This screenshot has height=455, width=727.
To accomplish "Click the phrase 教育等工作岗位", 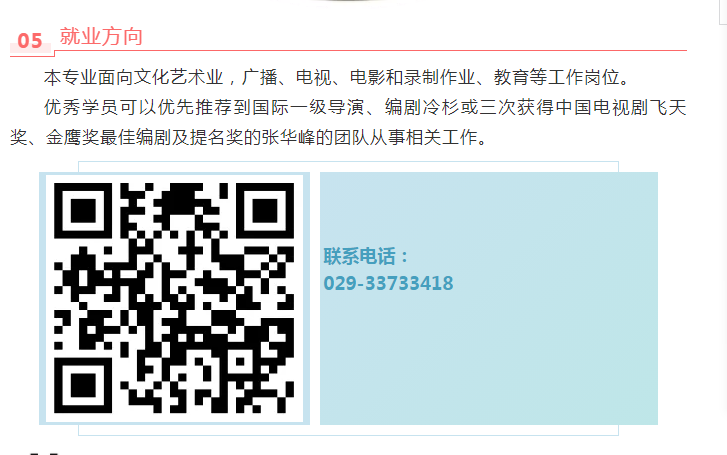I will point(557,77).
